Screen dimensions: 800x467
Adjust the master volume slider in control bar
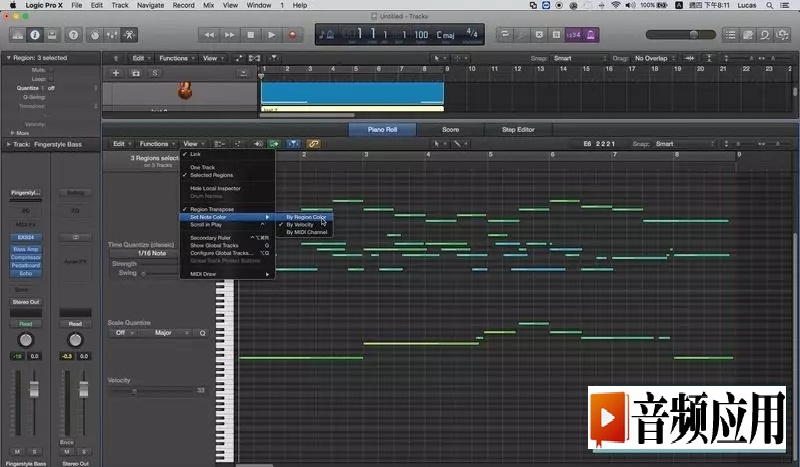pyautogui.click(x=681, y=35)
